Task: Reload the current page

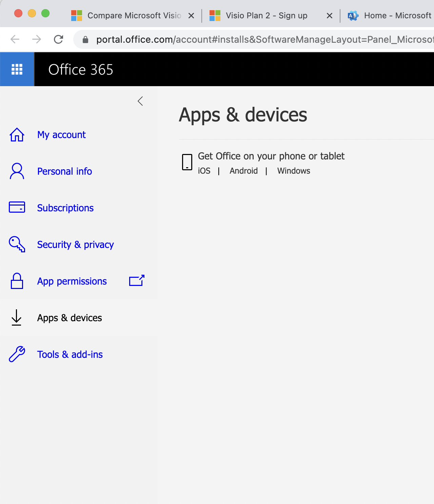Action: (x=58, y=39)
